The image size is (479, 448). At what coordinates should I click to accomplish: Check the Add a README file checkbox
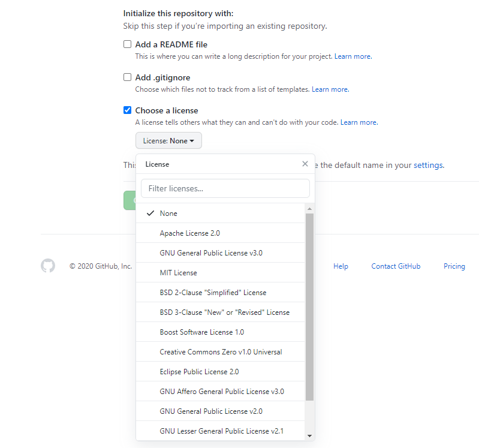coord(127,44)
